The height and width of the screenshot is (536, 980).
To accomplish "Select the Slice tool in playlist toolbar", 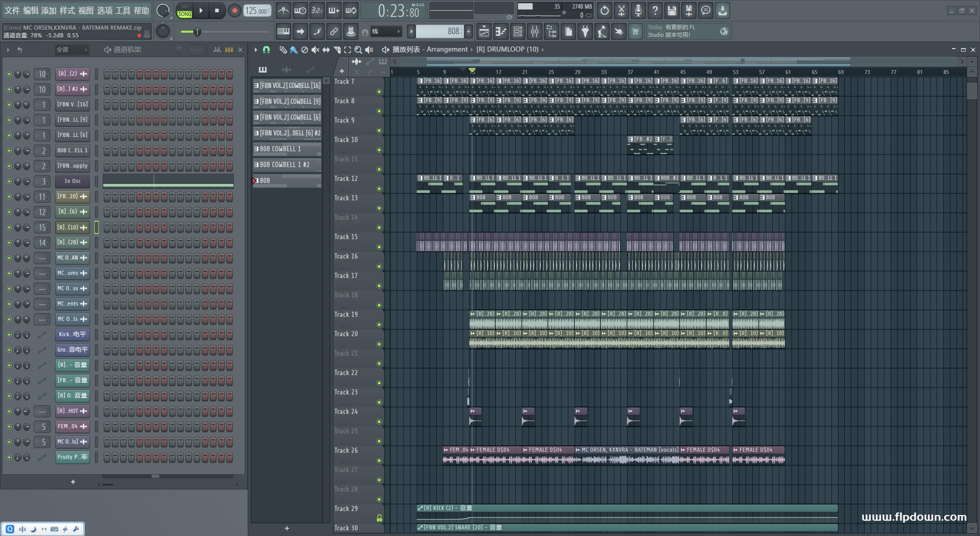I will [x=337, y=50].
